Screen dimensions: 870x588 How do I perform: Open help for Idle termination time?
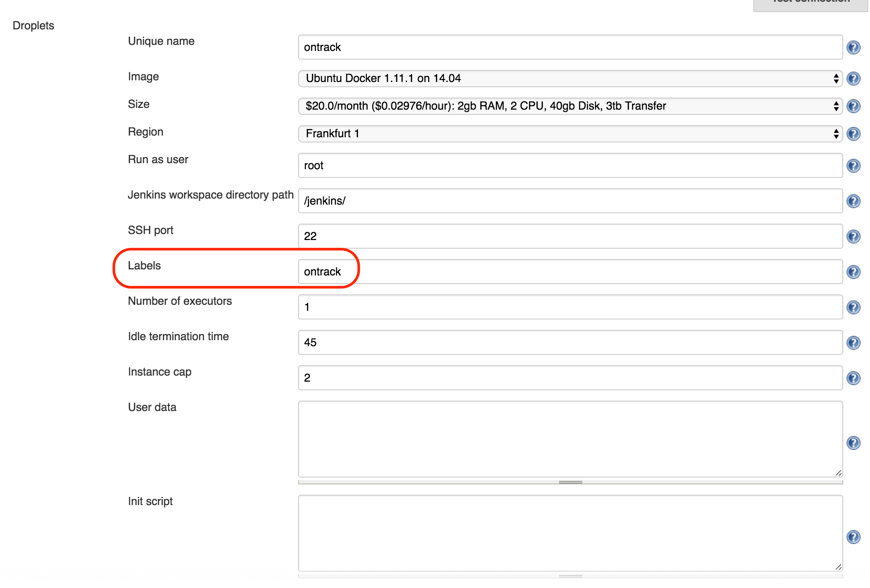coord(853,343)
